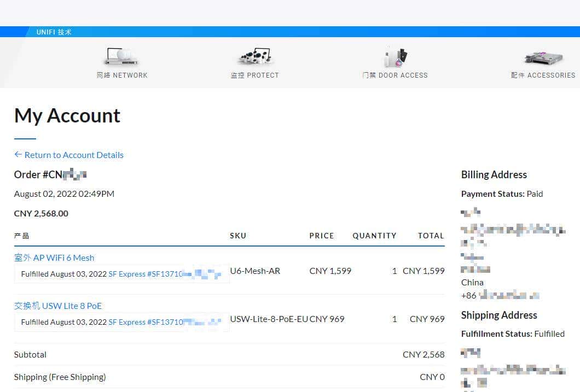Select the Door Access category icon

(x=395, y=57)
